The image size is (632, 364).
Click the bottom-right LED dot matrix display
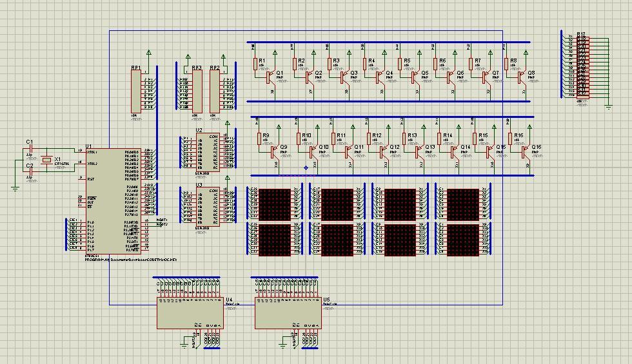coord(463,240)
